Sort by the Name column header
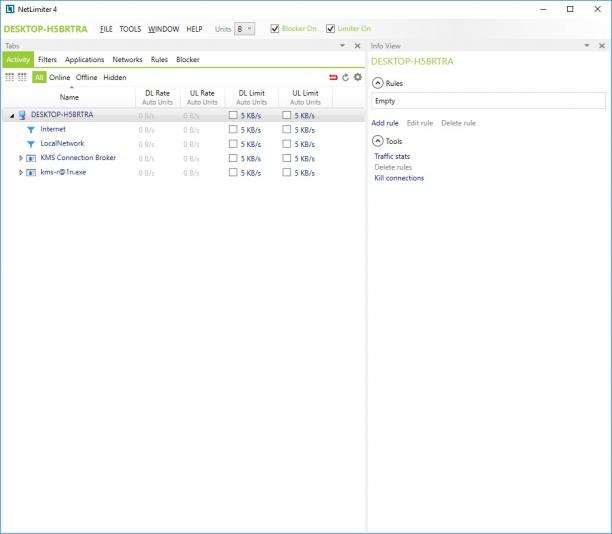This screenshot has height=534, width=612. point(69,97)
